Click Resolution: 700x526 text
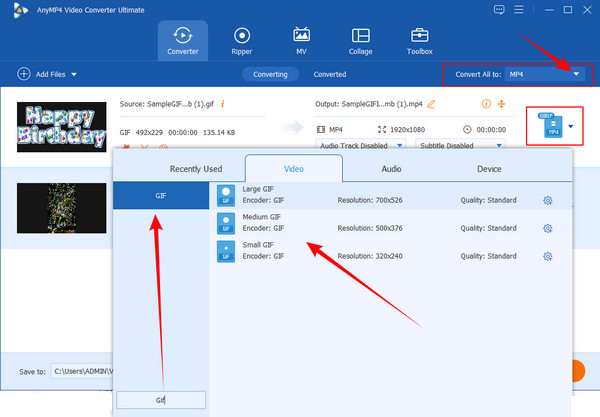Viewport: 600px width, 417px height. (x=370, y=200)
